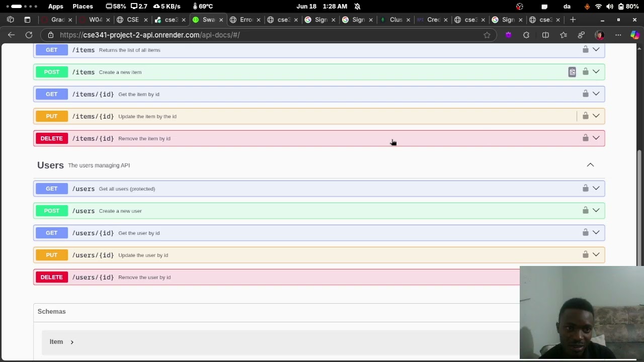Viewport: 644px width, 362px height.
Task: Expand the GET /items/{id} operation chevron
Action: [596, 94]
